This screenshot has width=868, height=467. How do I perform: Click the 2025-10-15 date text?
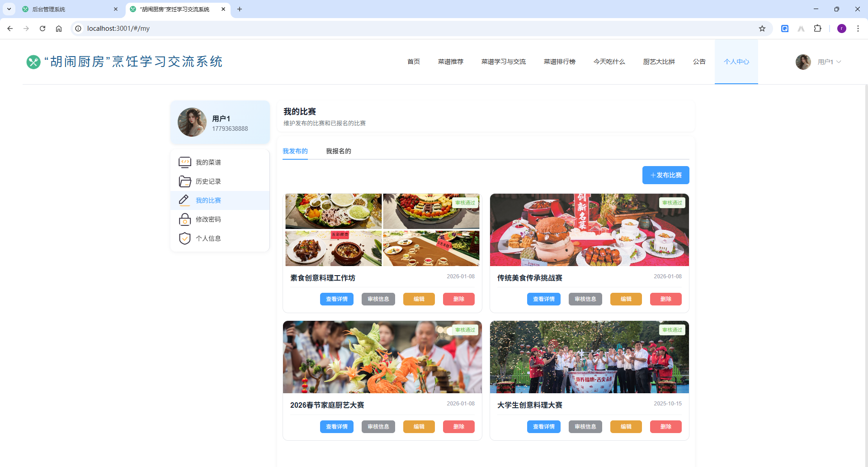pos(668,404)
